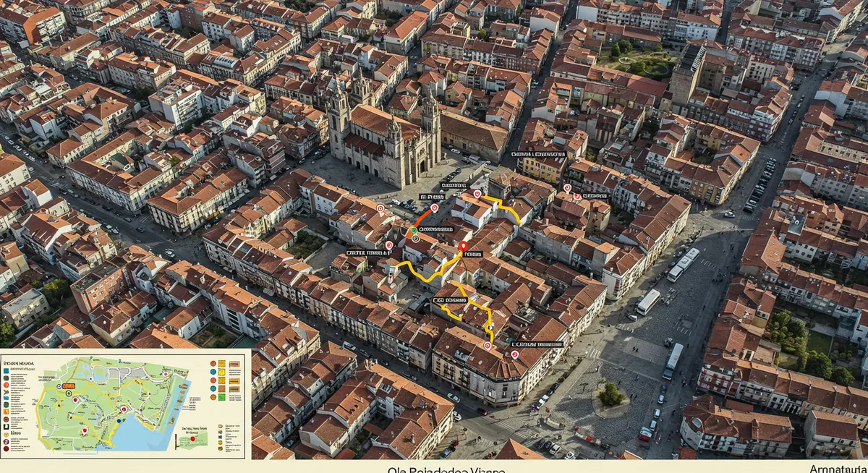Select the pin starting the upper yellow route

pyautogui.click(x=477, y=194)
